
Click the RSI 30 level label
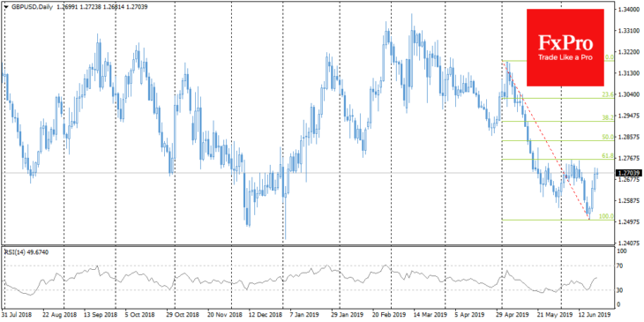(x=620, y=290)
